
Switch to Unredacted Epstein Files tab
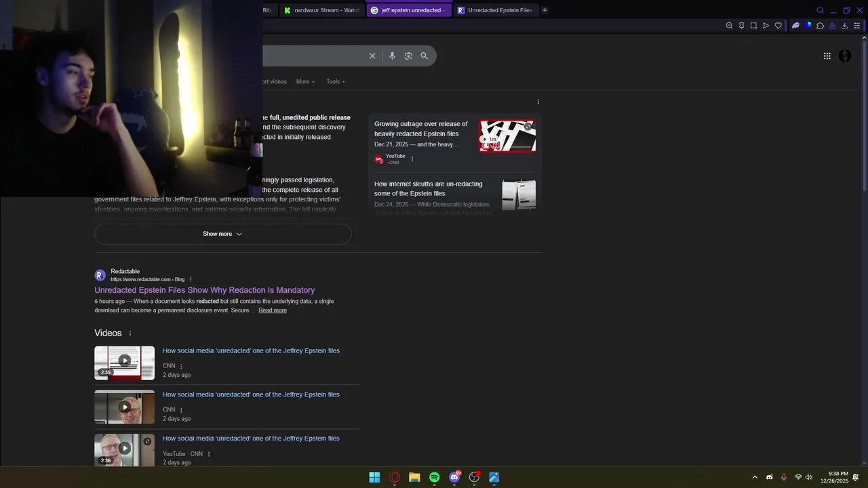pyautogui.click(x=496, y=10)
